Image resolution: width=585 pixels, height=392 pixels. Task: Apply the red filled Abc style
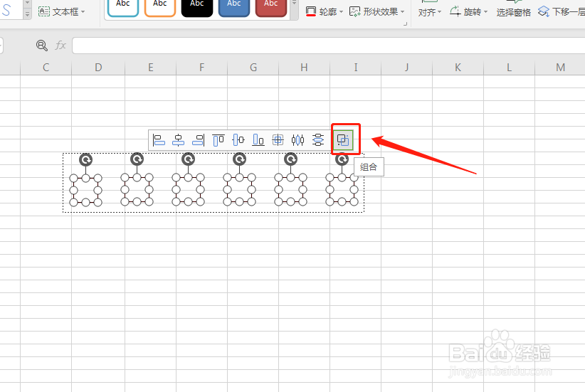click(x=271, y=7)
